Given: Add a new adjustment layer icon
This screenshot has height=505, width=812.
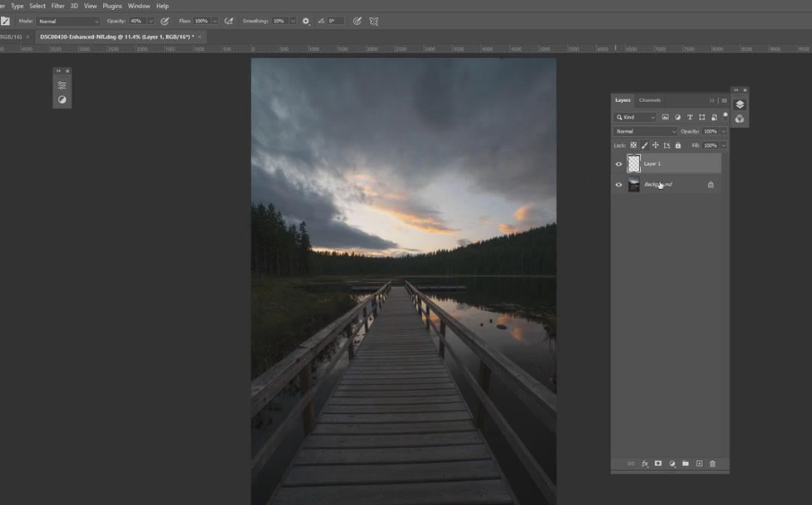Looking at the screenshot, I should pos(672,464).
